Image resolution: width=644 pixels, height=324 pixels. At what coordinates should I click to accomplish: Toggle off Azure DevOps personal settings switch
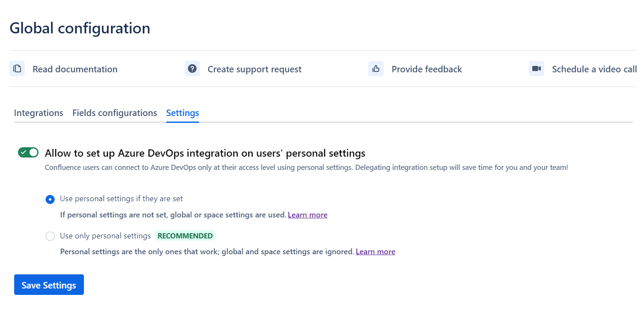click(28, 152)
